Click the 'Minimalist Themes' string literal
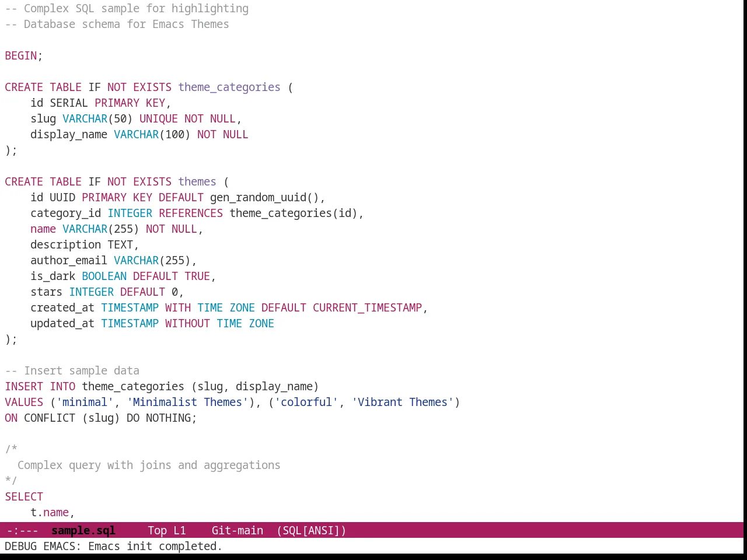 [187, 402]
